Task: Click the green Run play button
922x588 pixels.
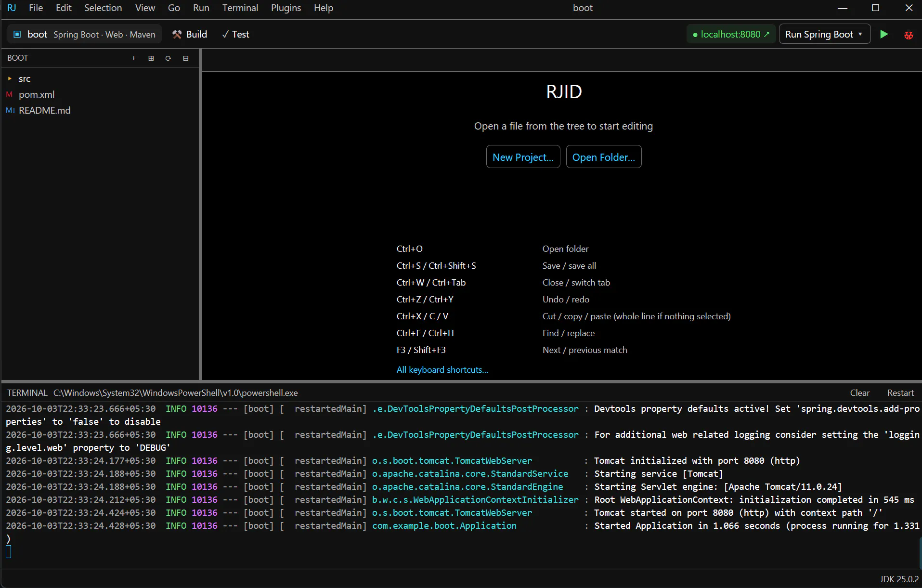Action: pyautogui.click(x=884, y=34)
